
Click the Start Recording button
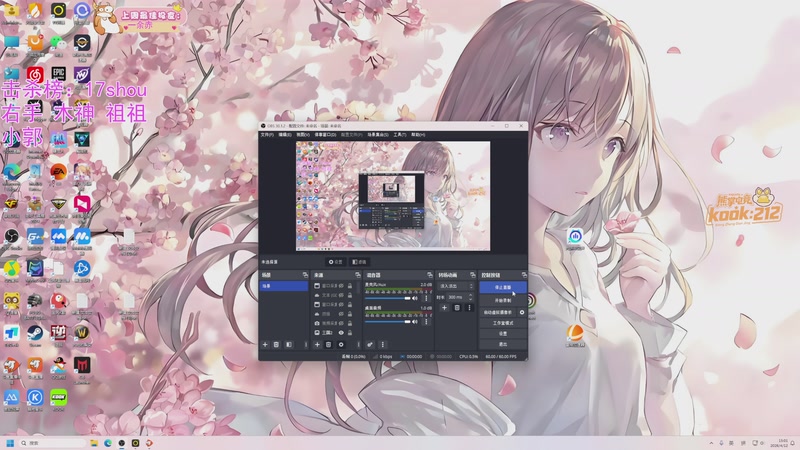[x=503, y=301]
